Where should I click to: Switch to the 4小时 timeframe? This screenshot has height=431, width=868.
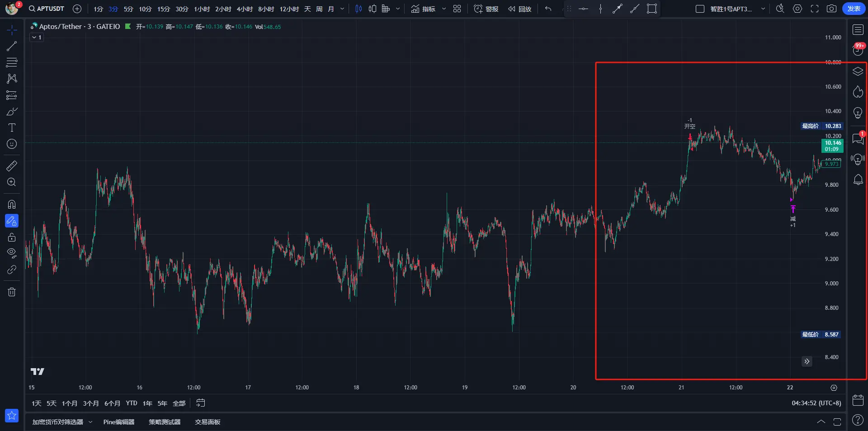[245, 9]
